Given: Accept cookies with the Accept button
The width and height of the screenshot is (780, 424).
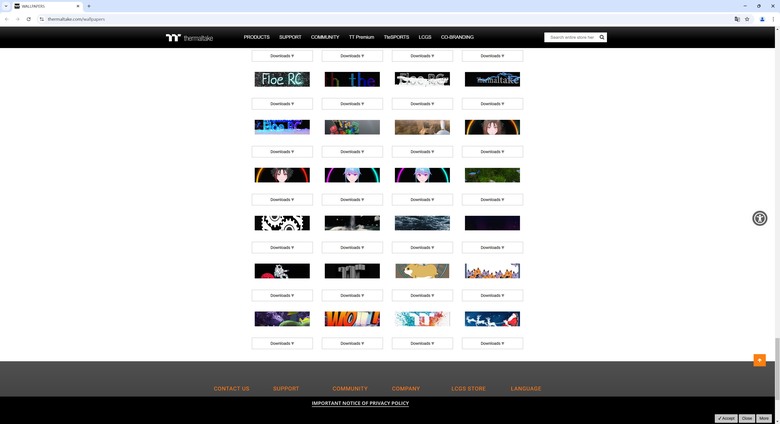Looking at the screenshot, I should [x=726, y=419].
